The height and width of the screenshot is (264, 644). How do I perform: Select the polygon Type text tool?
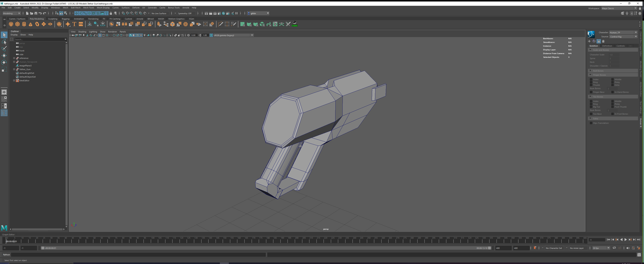[74, 24]
